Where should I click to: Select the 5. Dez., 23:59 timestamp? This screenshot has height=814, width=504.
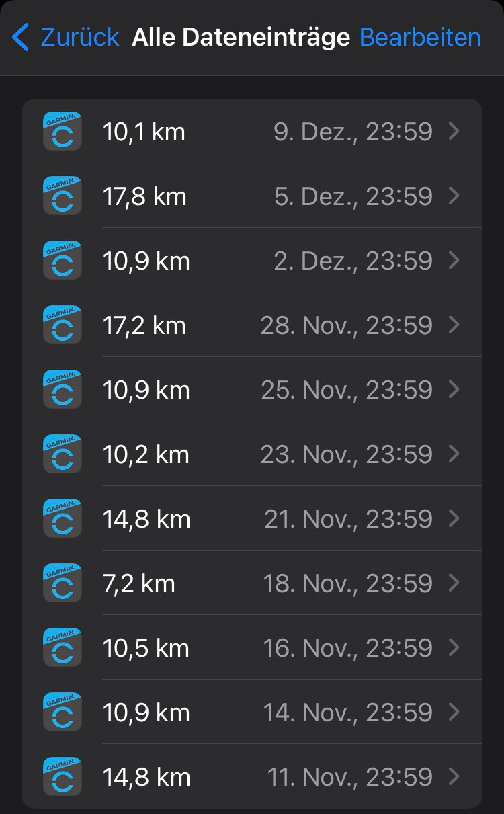point(353,196)
